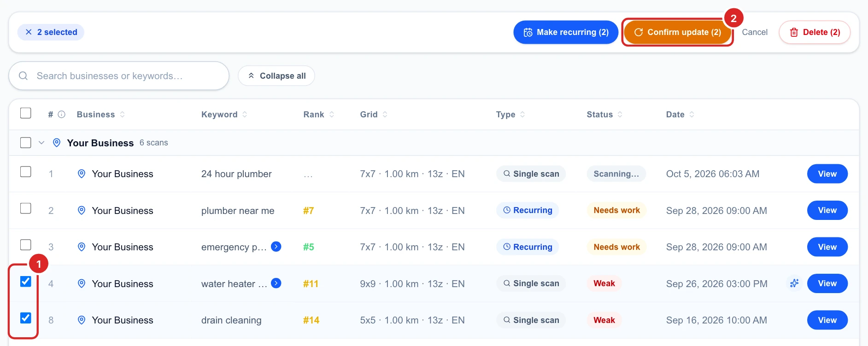Sort by the Rank column

click(x=319, y=115)
